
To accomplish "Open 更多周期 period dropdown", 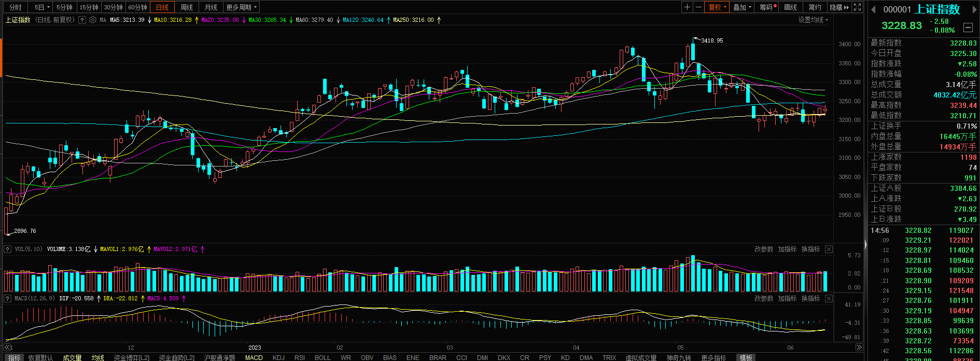I will point(241,7).
